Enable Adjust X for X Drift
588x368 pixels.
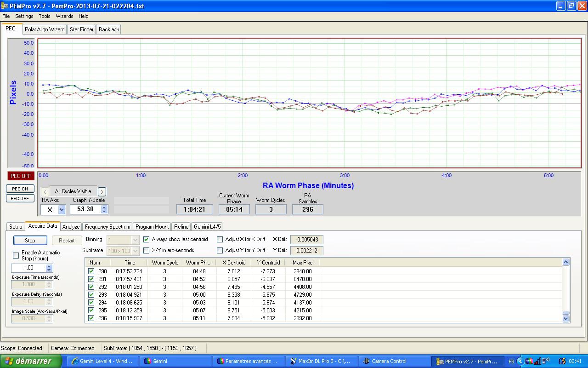[220, 239]
